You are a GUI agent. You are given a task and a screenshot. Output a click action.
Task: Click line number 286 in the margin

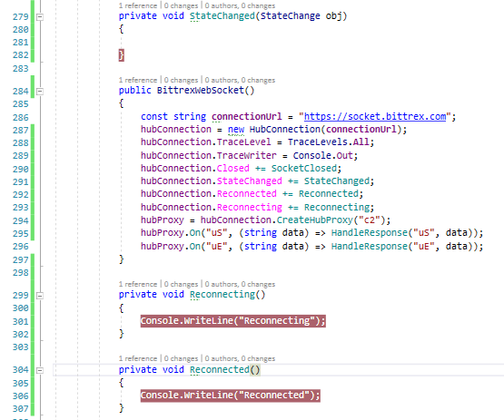pyautogui.click(x=21, y=118)
